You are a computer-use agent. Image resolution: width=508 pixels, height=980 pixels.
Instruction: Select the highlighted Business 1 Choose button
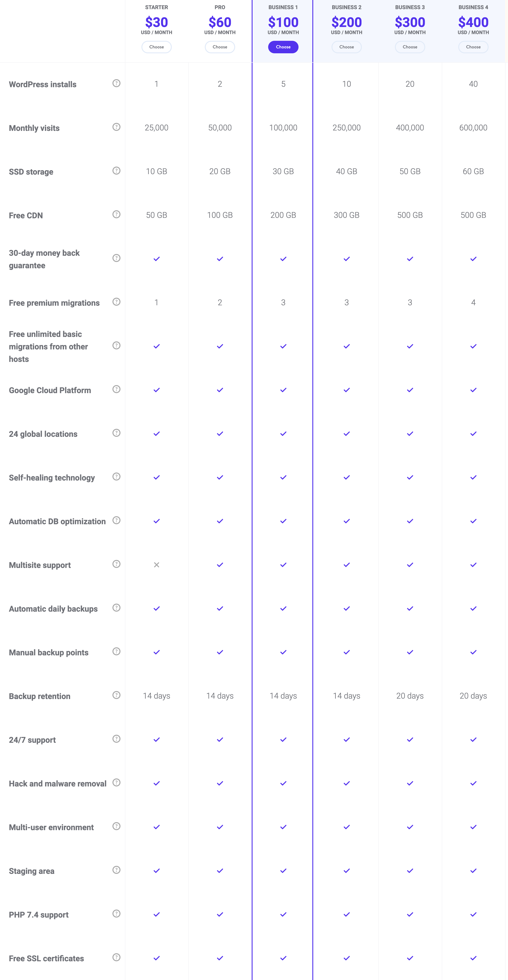point(283,47)
